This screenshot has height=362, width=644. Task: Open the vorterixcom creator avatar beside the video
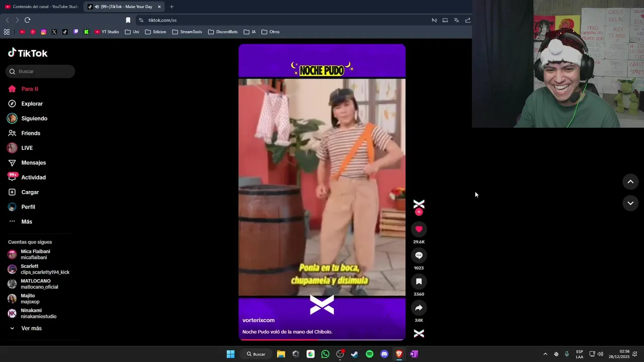click(419, 204)
